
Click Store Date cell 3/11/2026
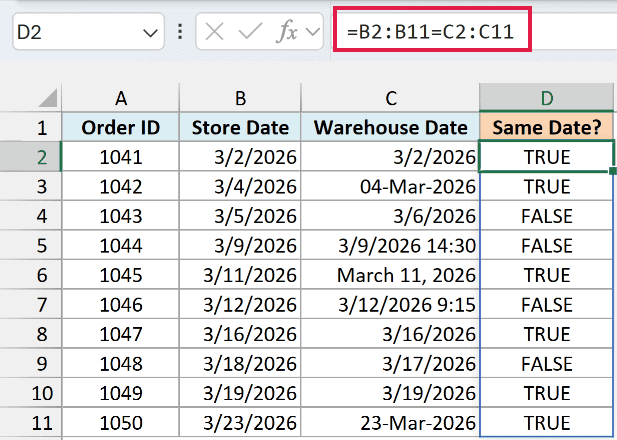pos(240,275)
